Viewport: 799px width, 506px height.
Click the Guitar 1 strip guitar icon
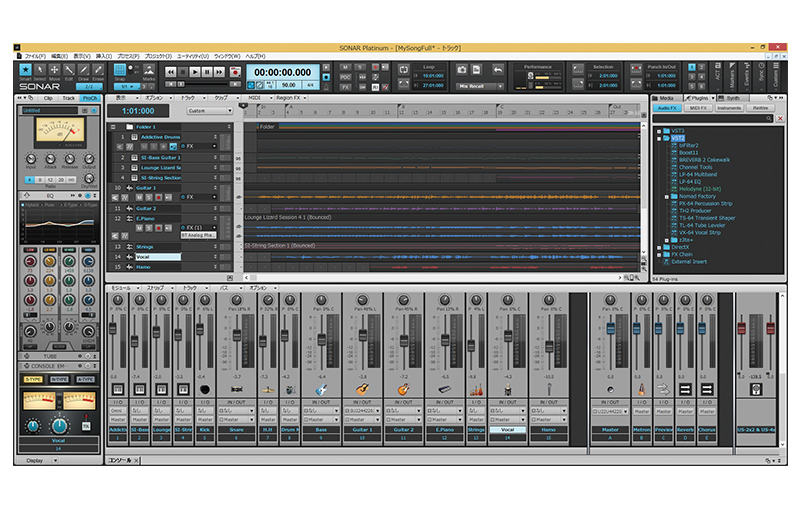[362, 390]
